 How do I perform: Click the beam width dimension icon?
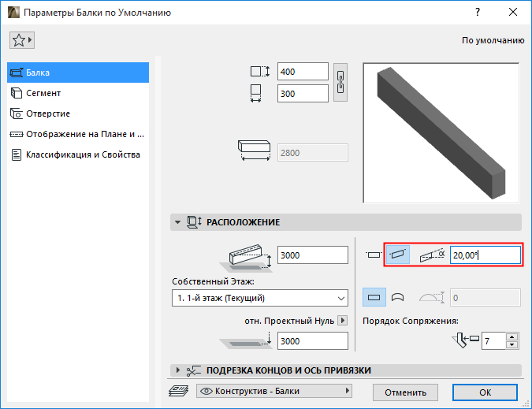click(x=256, y=94)
